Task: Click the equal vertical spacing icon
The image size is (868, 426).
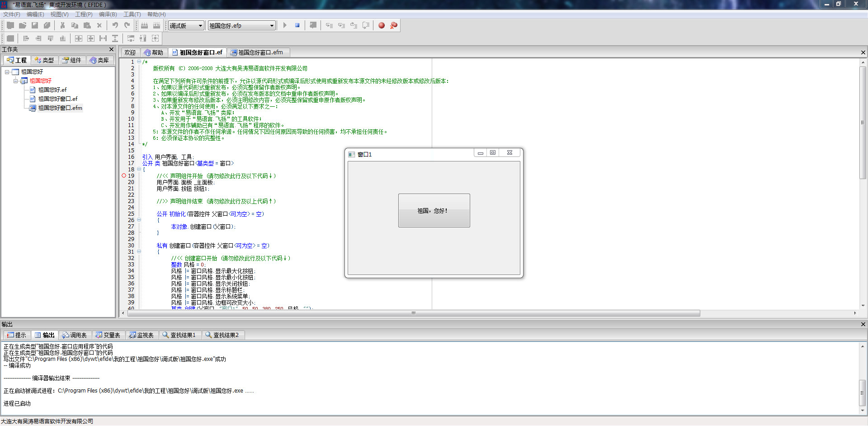Action: click(x=115, y=38)
